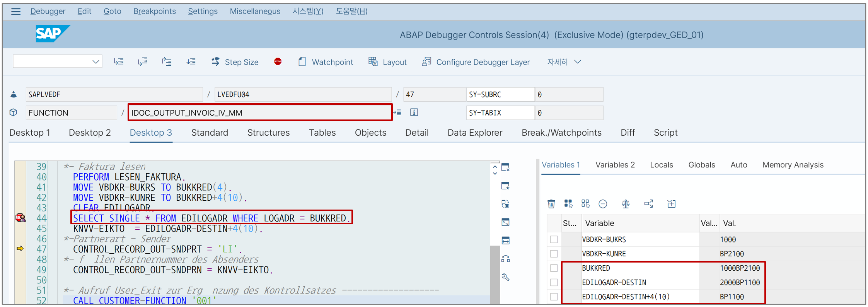
Task: Click Configure Debugger Layer
Action: (476, 62)
